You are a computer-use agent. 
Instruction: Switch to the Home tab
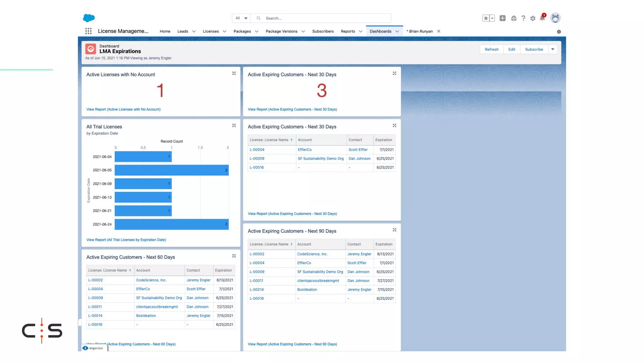(165, 31)
